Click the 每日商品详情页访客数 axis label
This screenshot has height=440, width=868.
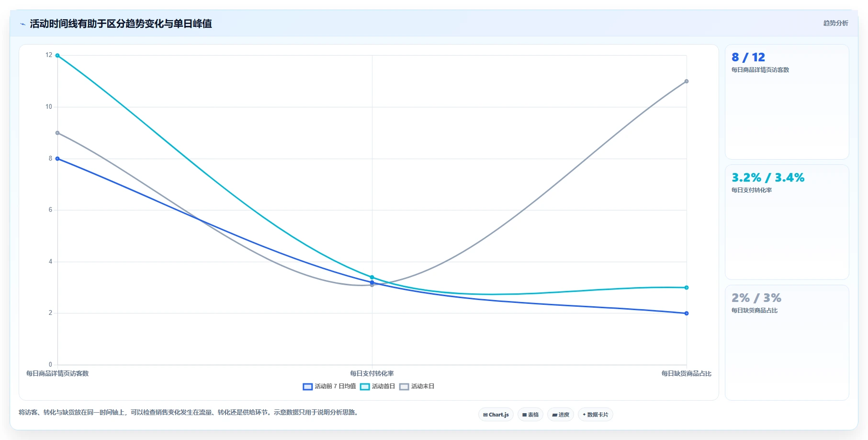coord(57,373)
